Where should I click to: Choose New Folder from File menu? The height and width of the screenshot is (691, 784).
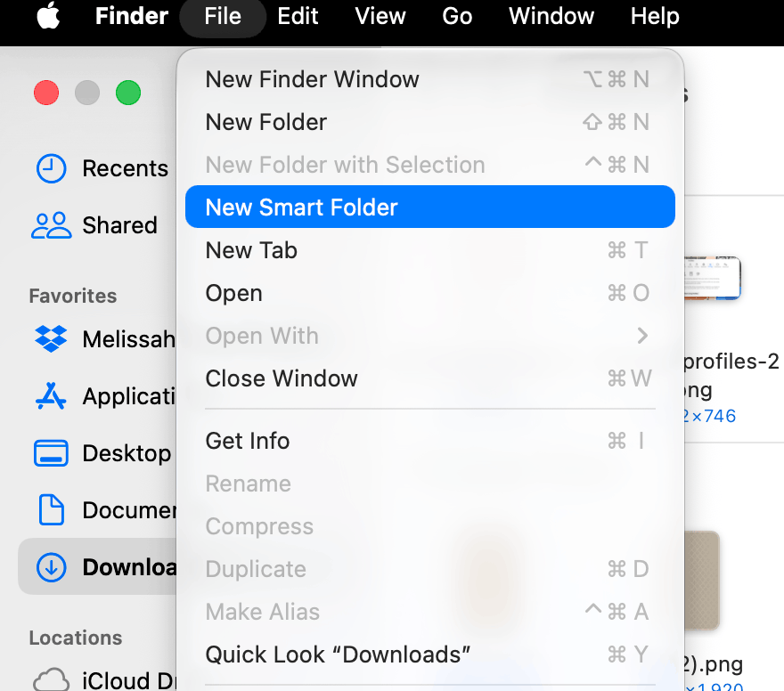430,122
